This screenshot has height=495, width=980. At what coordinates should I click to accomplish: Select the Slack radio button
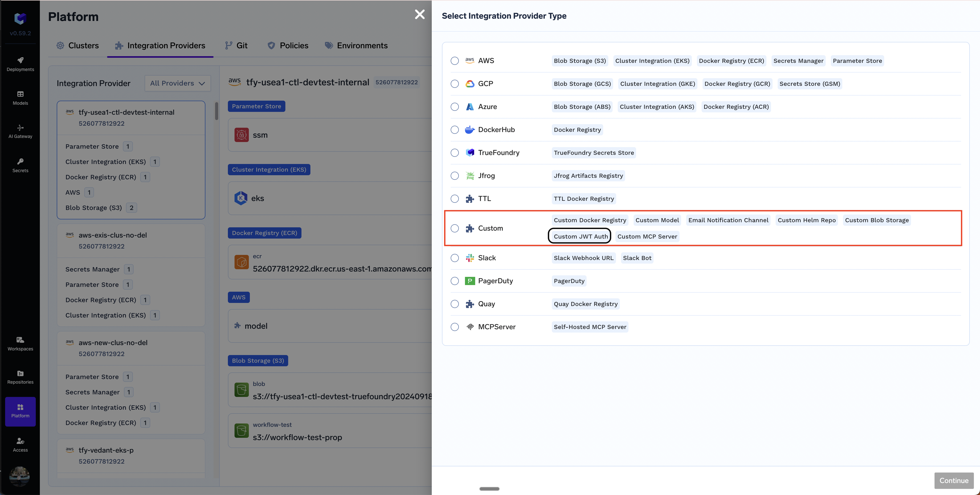click(455, 258)
